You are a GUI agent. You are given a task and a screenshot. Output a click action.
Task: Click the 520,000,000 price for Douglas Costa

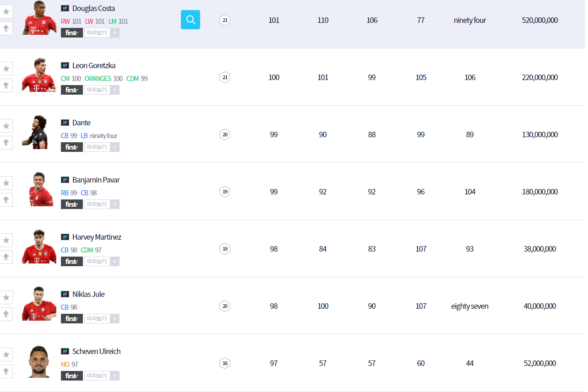(x=539, y=20)
